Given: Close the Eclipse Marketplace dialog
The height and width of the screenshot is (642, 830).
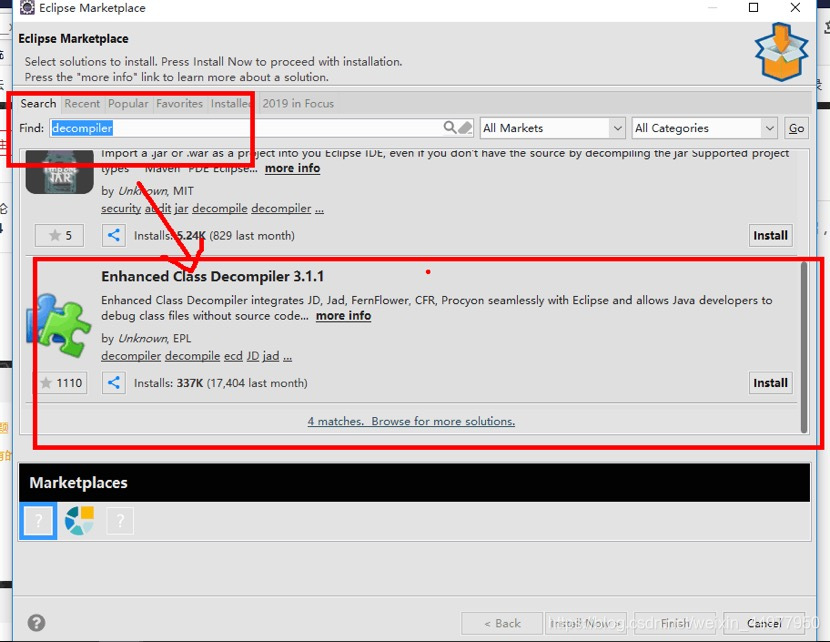Looking at the screenshot, I should coord(795,7).
